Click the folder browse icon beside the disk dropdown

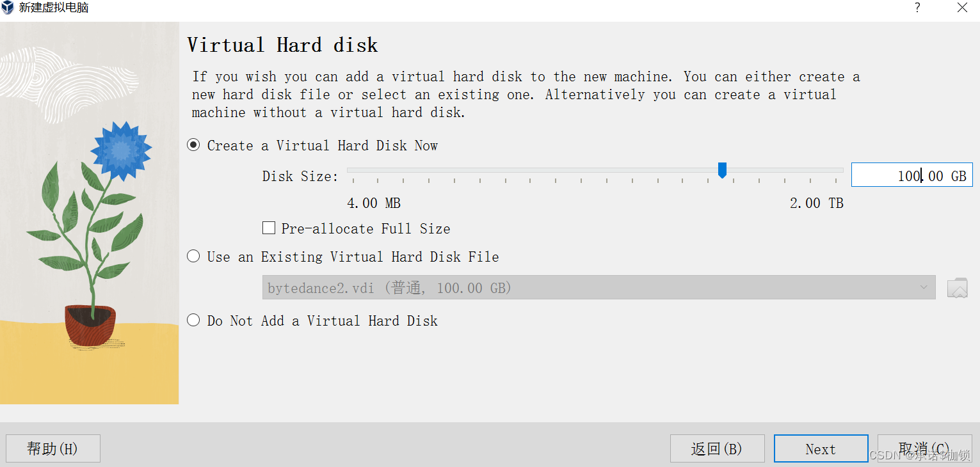click(x=957, y=287)
